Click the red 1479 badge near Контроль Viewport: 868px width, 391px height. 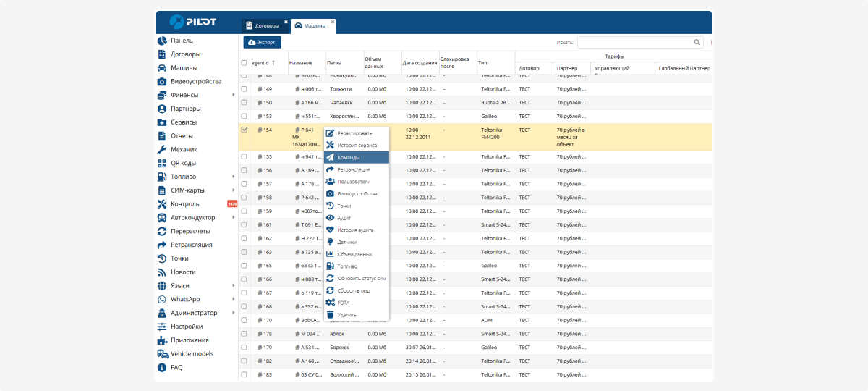pyautogui.click(x=231, y=204)
